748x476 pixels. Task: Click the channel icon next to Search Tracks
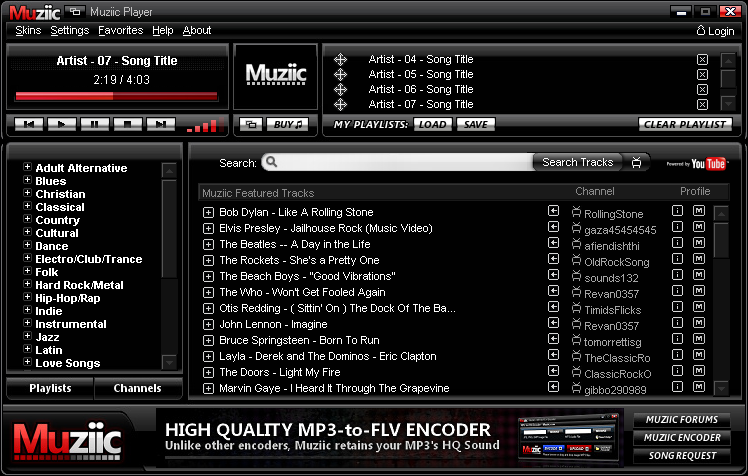click(636, 162)
